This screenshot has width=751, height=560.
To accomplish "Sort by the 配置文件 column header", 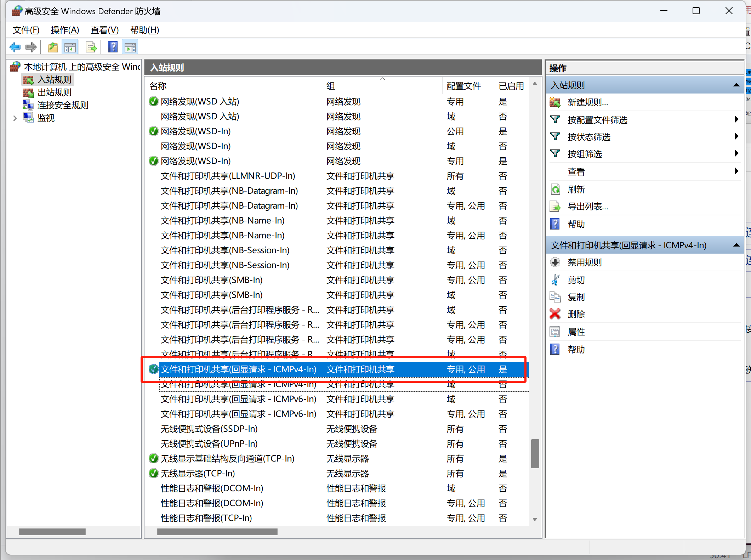I will 468,86.
